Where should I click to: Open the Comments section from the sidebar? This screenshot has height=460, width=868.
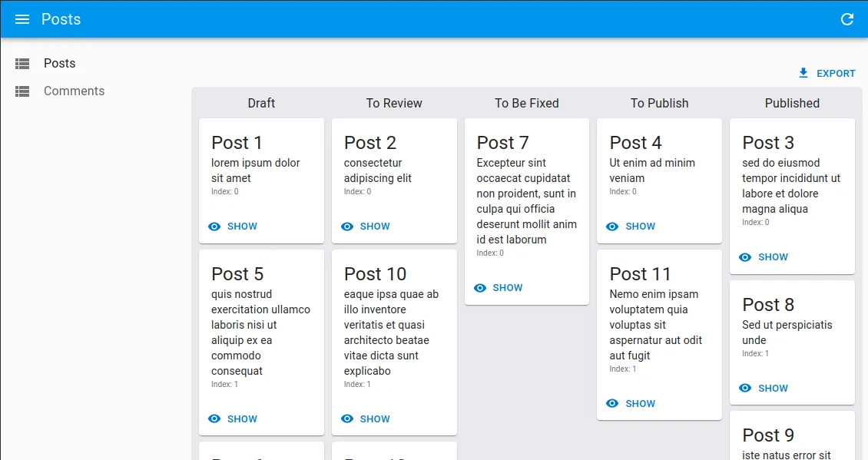(x=74, y=91)
